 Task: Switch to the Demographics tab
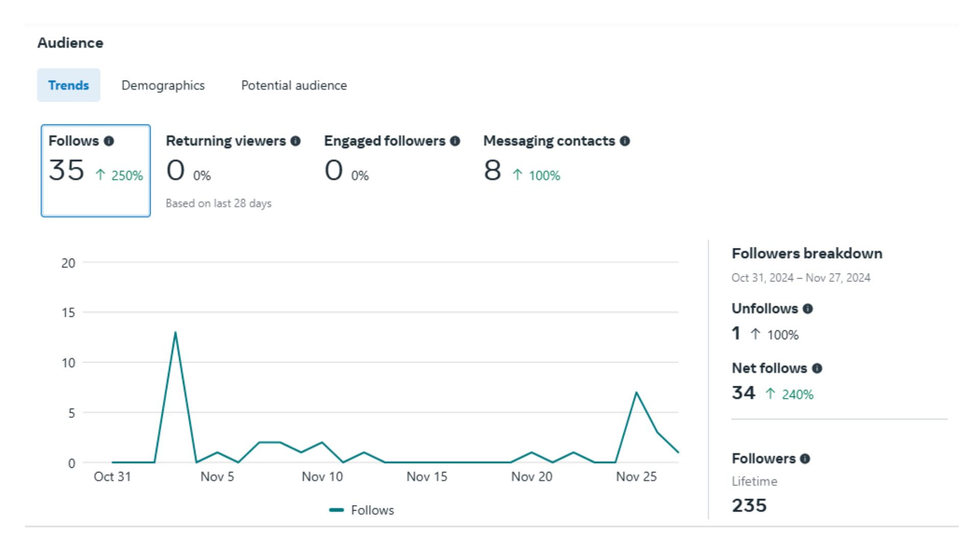[x=163, y=85]
